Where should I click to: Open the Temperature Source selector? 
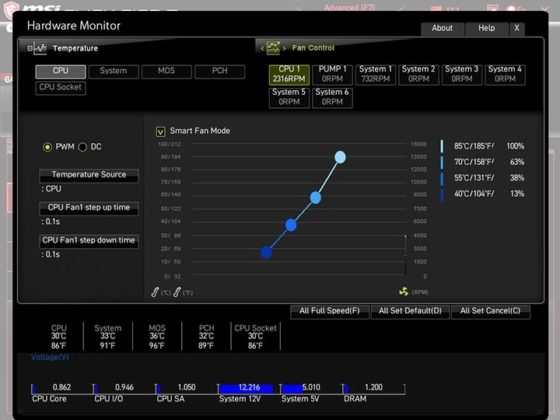[89, 175]
